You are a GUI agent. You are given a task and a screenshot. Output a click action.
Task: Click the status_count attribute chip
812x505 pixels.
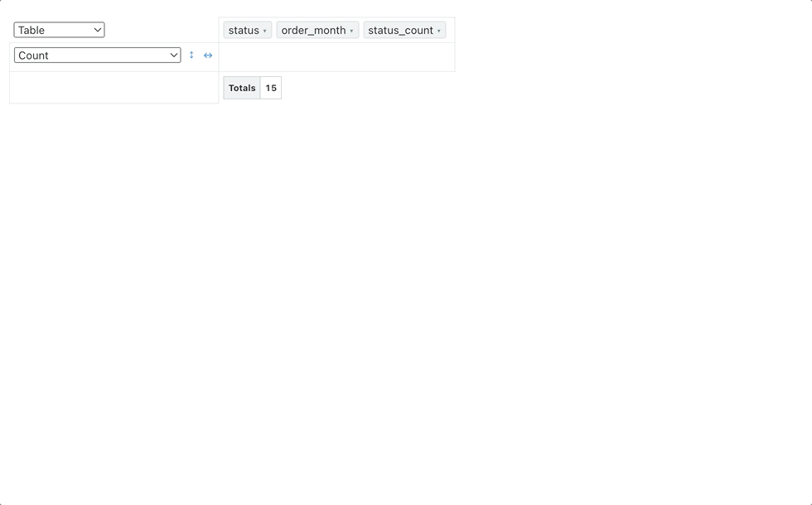click(x=404, y=30)
